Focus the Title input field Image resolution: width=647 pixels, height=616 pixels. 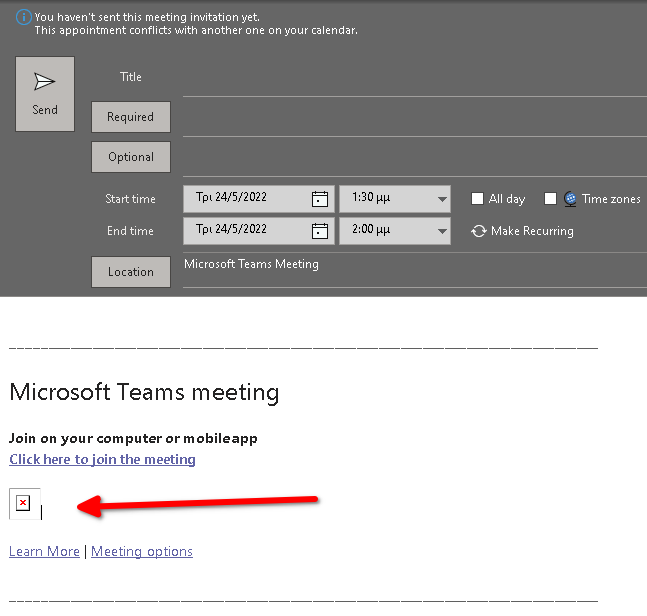pos(415,79)
